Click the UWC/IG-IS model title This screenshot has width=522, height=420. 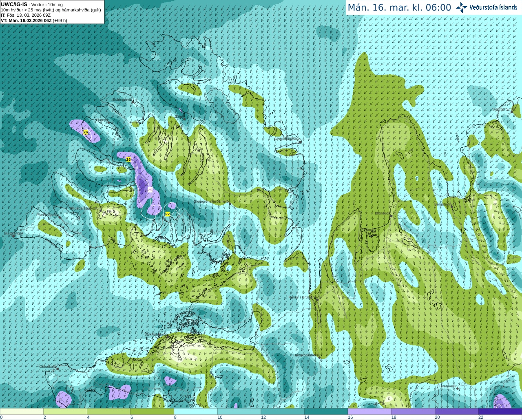pyautogui.click(x=14, y=4)
